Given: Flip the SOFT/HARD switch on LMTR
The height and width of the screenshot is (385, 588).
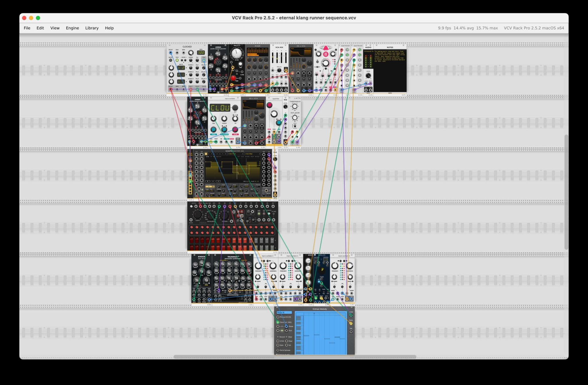Looking at the screenshot, I should [295, 126].
